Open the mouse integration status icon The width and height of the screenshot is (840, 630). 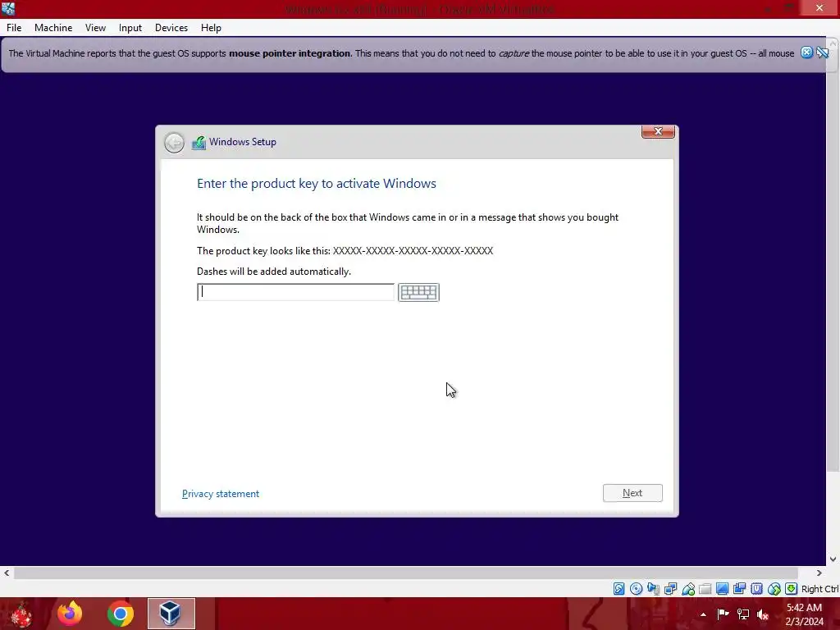click(x=774, y=589)
